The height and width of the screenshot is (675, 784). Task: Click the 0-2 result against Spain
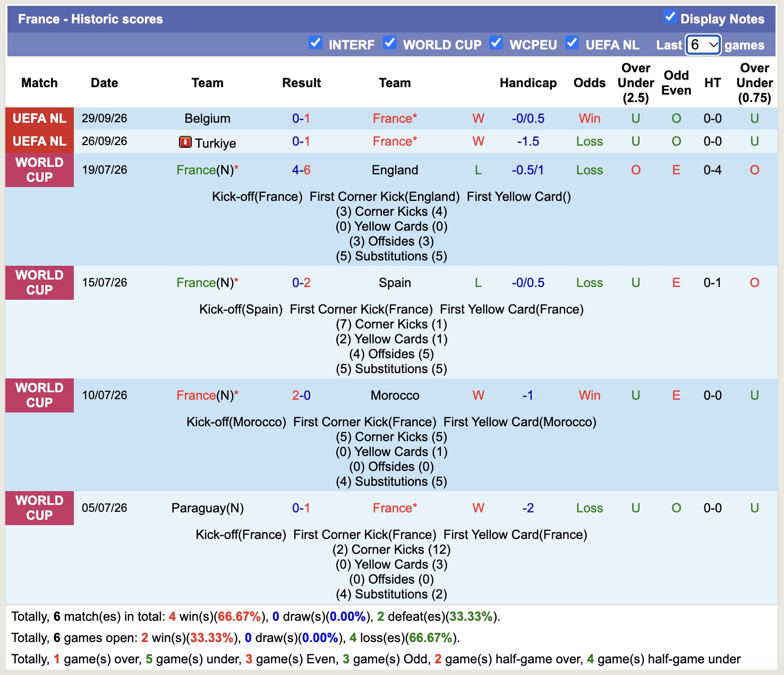(301, 283)
